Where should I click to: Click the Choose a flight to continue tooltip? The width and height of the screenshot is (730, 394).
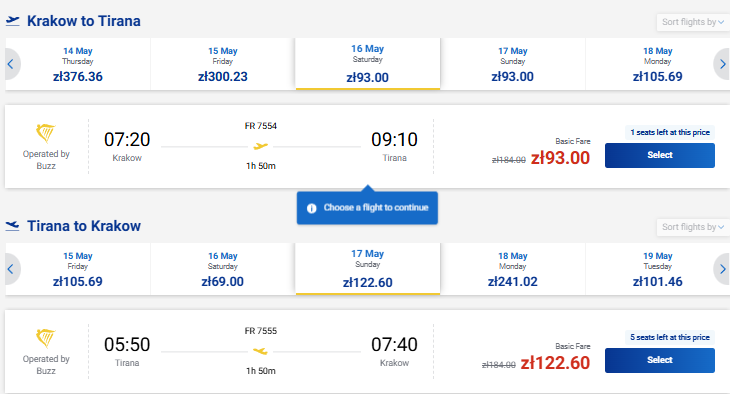click(367, 208)
